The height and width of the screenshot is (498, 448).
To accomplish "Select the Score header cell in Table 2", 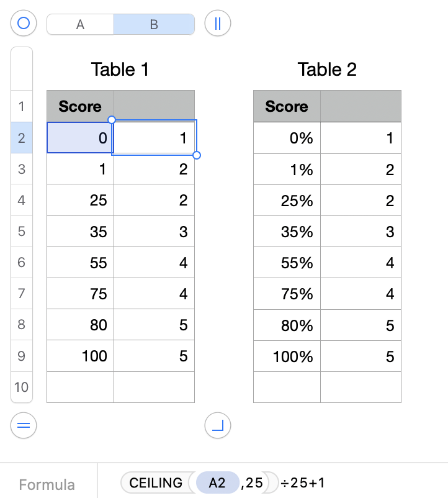I will 287,106.
